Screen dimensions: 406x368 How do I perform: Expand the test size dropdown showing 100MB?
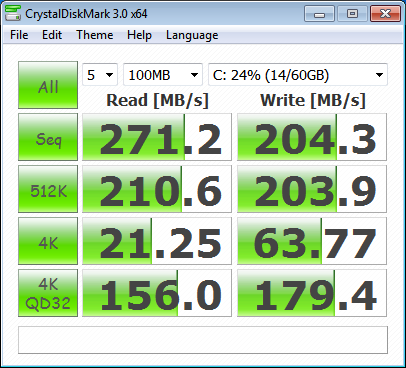[x=163, y=75]
